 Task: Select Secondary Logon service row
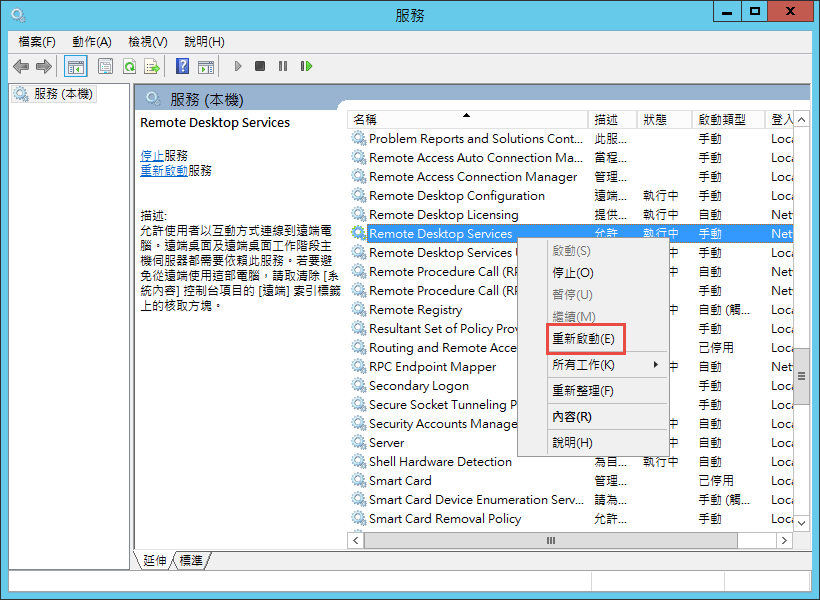tap(433, 386)
